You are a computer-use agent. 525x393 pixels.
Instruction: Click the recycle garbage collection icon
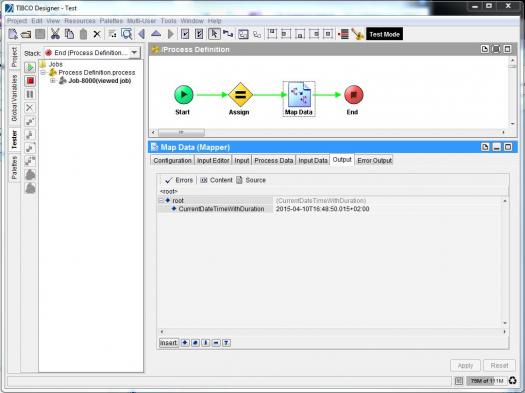pos(513,381)
